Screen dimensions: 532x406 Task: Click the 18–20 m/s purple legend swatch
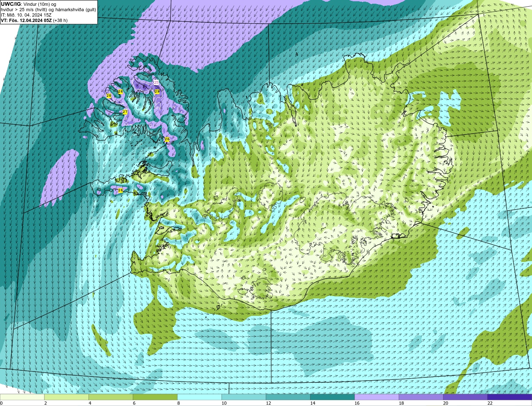click(x=421, y=397)
